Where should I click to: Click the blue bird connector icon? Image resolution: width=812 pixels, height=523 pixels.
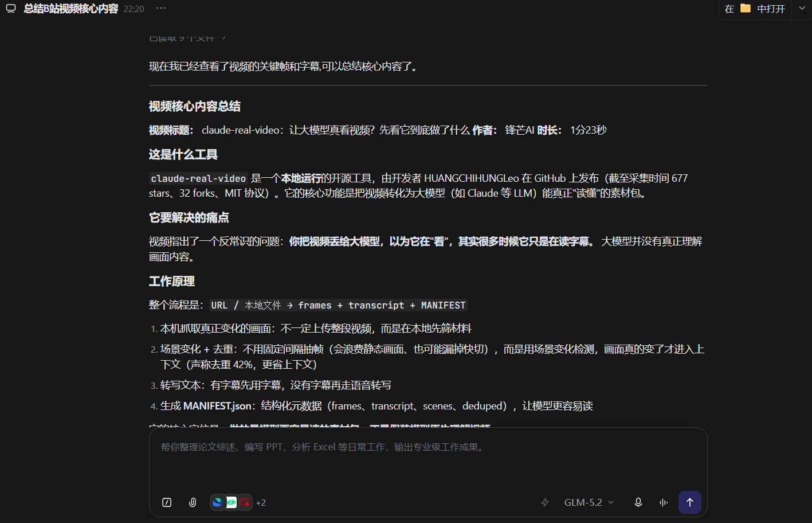click(218, 502)
